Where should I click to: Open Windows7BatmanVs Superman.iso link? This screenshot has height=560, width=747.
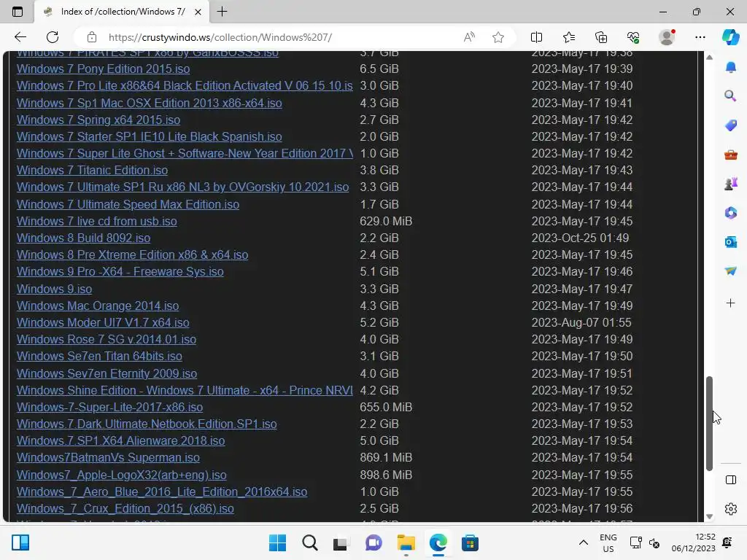tap(108, 458)
